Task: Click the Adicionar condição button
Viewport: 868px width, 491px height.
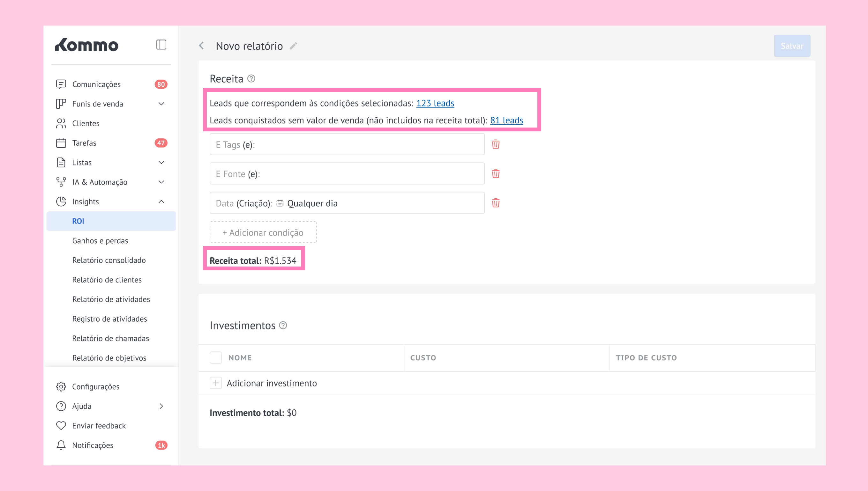Action: click(x=263, y=232)
